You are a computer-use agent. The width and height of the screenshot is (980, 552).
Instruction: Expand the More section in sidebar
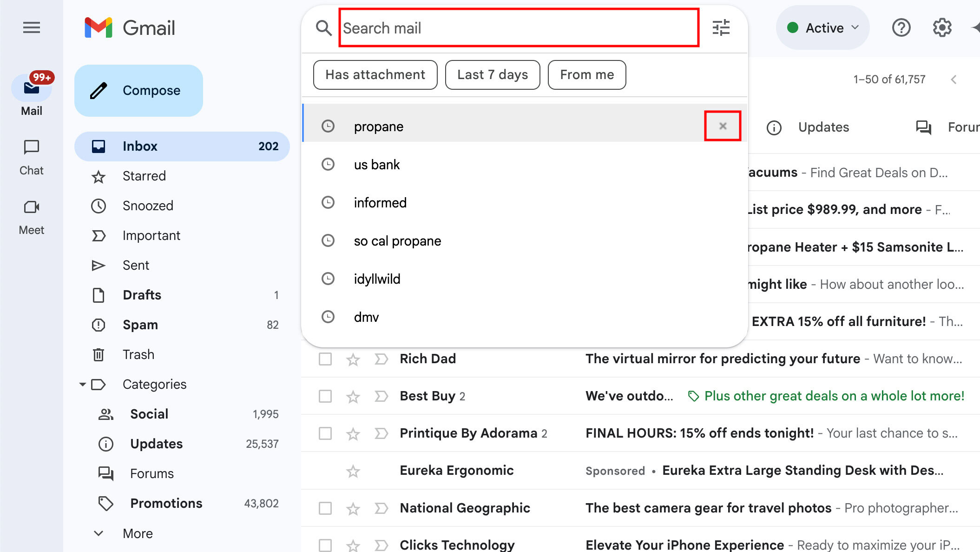pos(137,533)
